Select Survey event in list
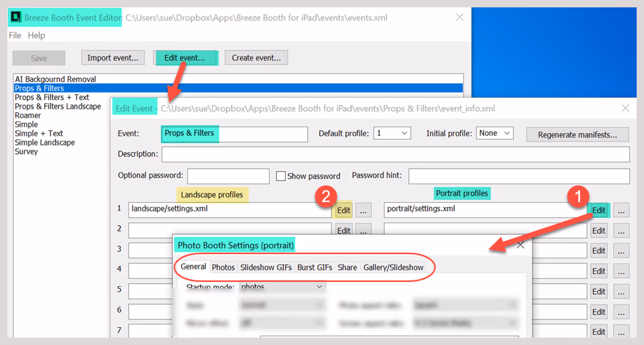644x345 pixels. 26,152
